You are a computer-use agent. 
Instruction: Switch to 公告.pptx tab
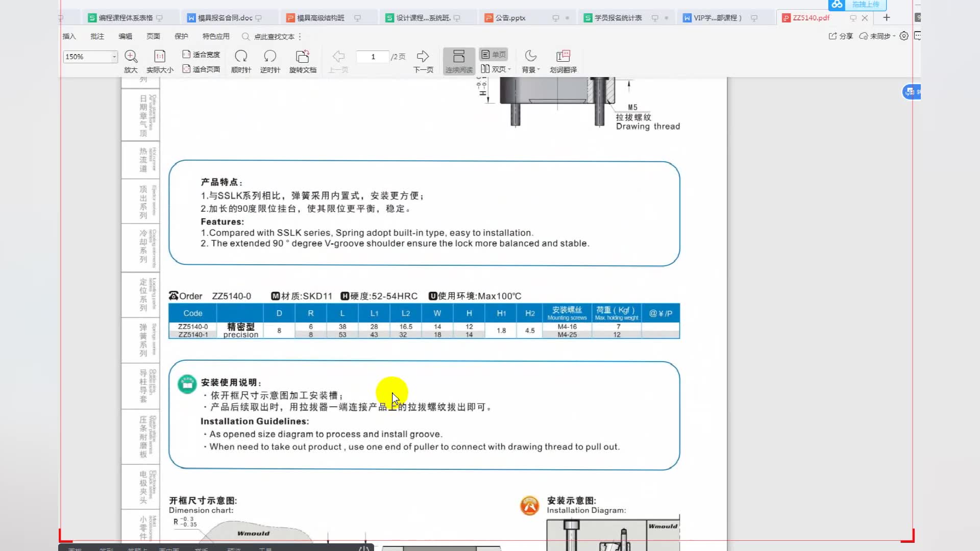coord(510,18)
